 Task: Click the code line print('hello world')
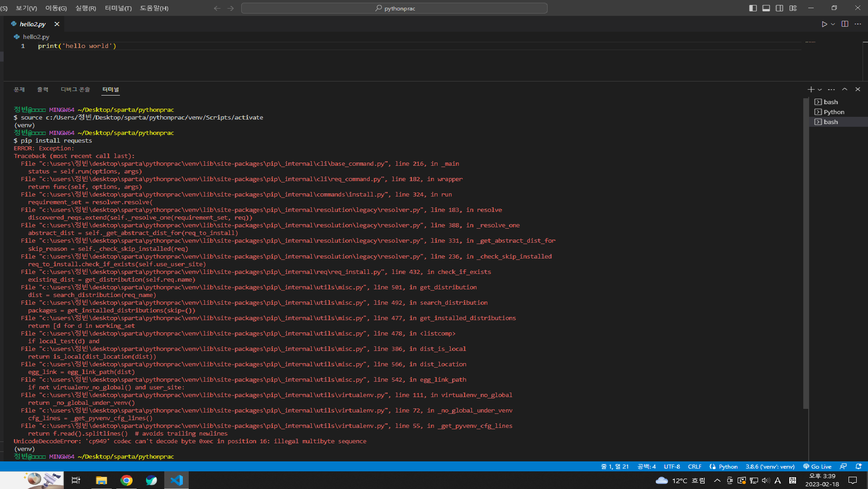(77, 46)
